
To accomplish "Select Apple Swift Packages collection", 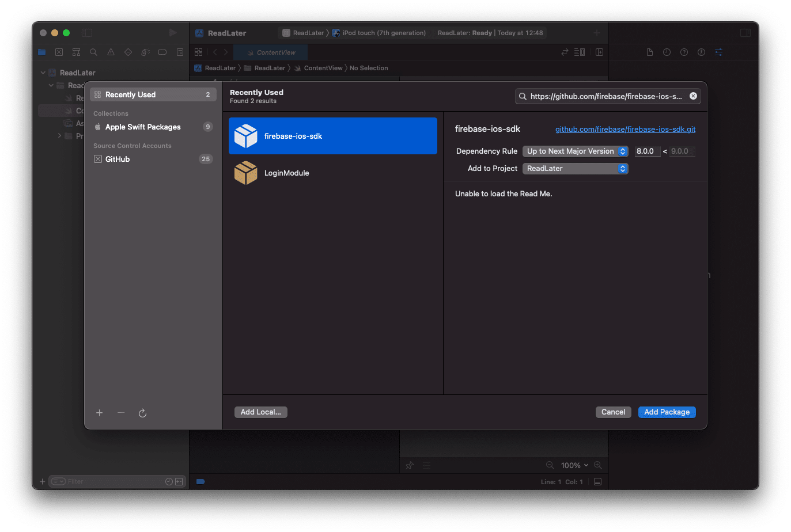I will (153, 127).
